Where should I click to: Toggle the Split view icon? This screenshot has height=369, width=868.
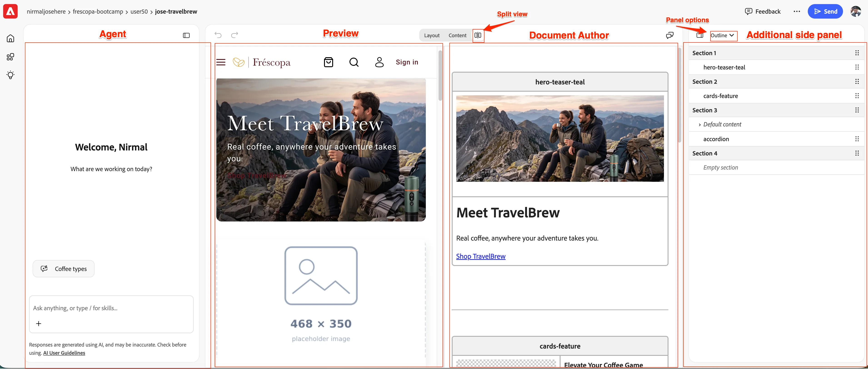pos(478,35)
